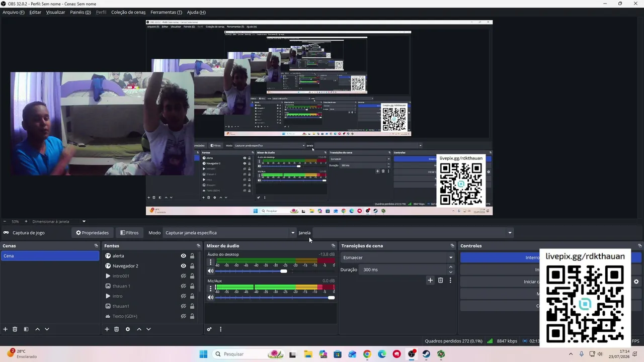Mute Áudio do desktop
This screenshot has height=362, width=644.
[211, 271]
